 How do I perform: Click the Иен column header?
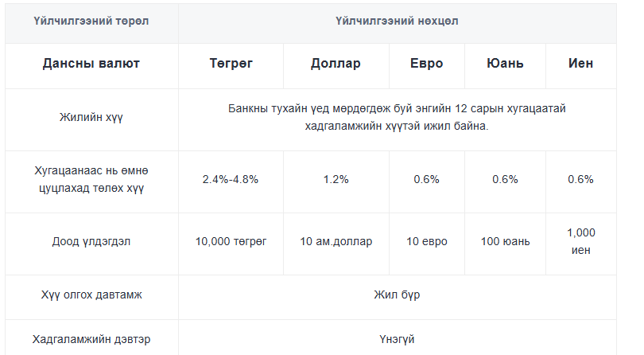(x=580, y=64)
